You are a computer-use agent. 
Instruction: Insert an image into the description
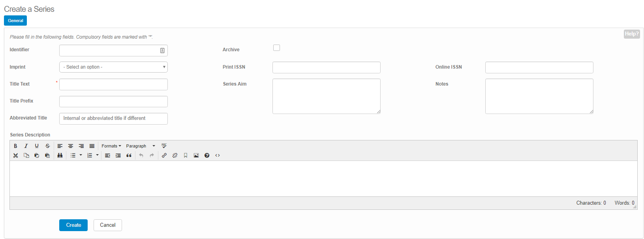click(x=196, y=155)
